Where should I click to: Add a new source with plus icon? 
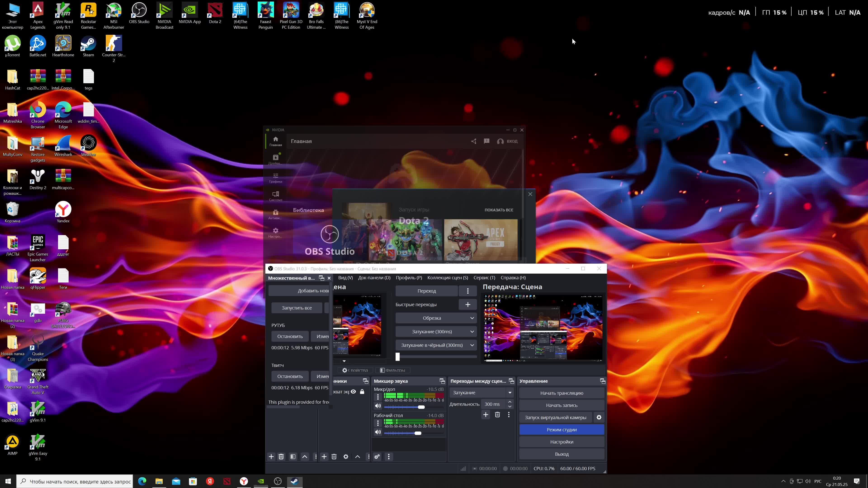point(324,457)
